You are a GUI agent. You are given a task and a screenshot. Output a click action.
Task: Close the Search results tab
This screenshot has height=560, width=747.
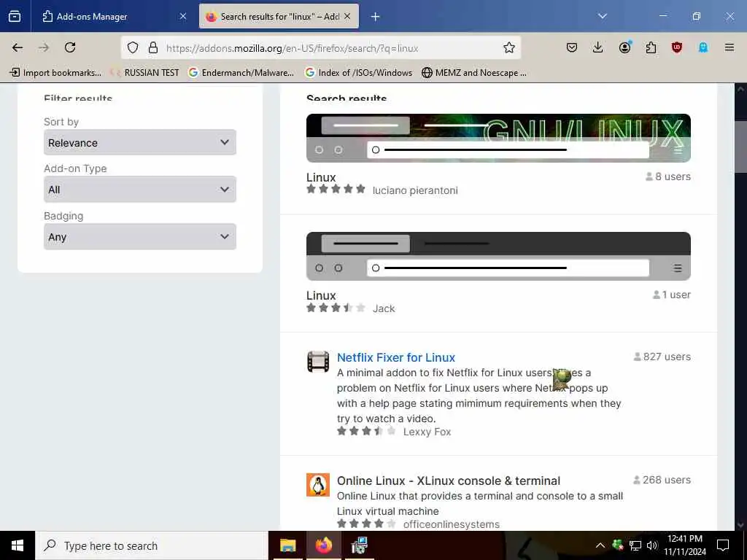(x=348, y=17)
